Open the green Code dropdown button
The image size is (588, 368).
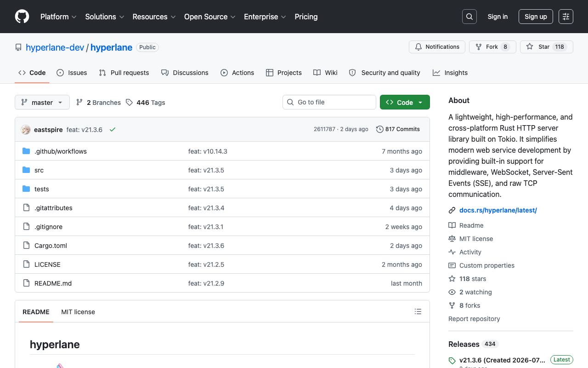[405, 102]
